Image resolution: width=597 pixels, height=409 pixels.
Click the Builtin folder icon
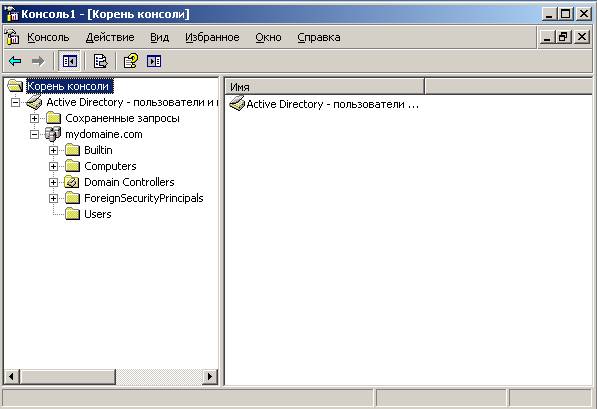coord(72,150)
